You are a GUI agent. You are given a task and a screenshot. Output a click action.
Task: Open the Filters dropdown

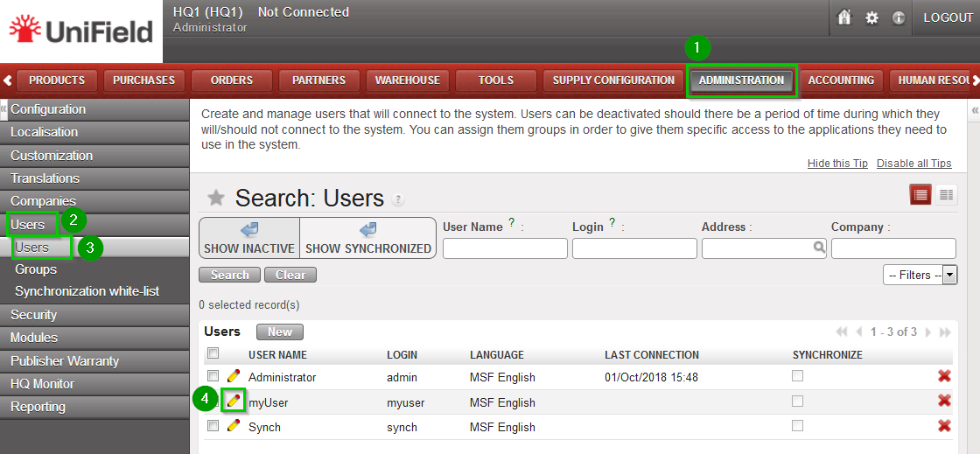pyautogui.click(x=920, y=275)
